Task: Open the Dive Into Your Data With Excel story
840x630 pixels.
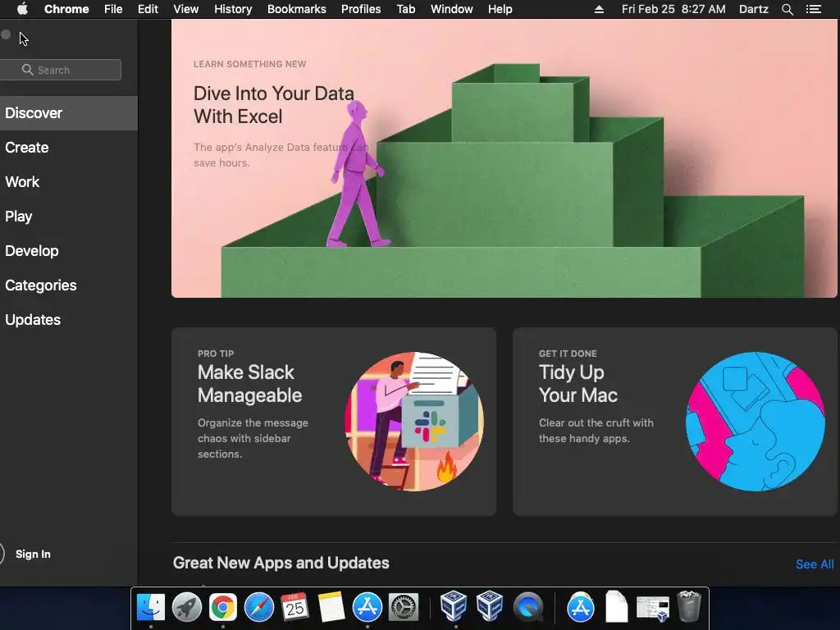Action: click(x=504, y=158)
